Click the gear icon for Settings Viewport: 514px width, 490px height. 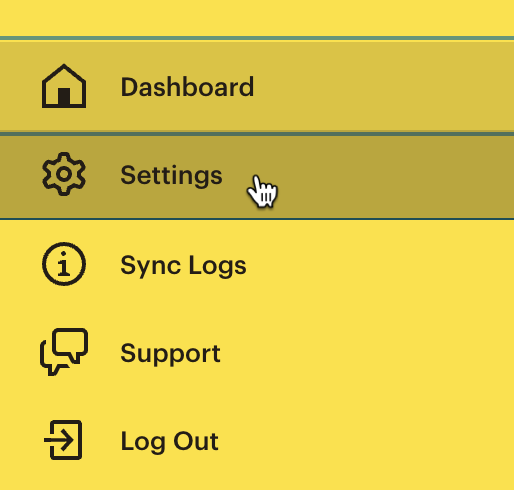pos(64,174)
